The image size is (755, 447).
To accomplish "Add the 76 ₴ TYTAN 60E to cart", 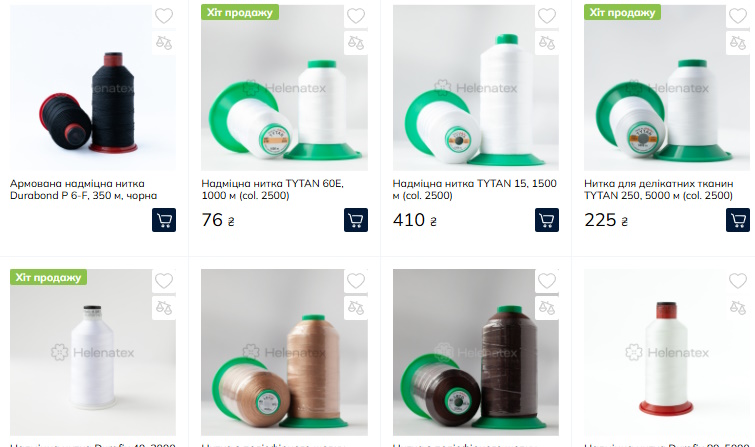I will [x=356, y=220].
